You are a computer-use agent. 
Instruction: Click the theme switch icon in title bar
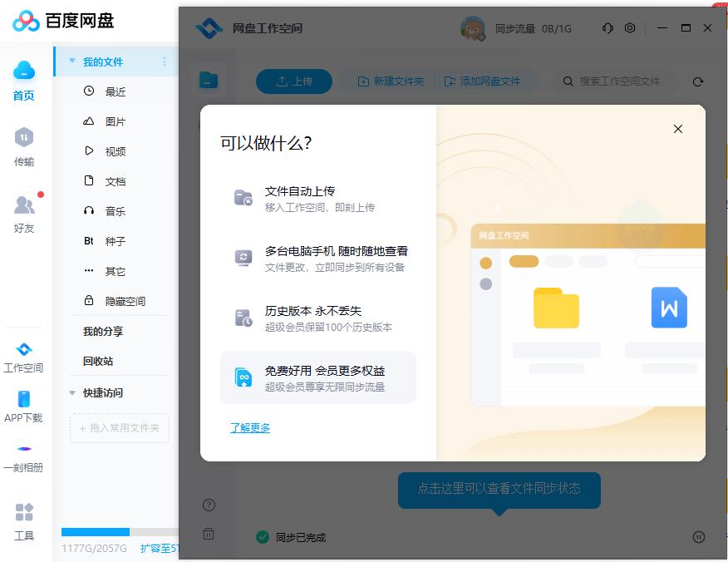tap(607, 27)
